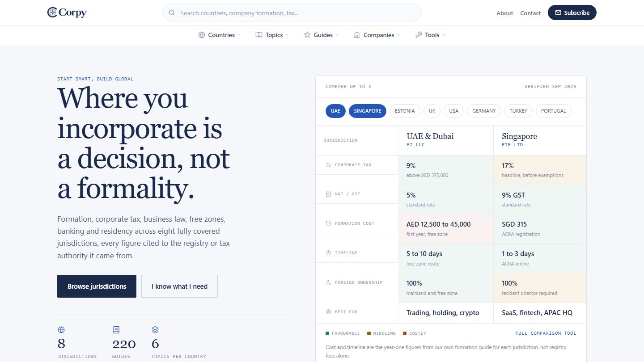Expand the Tools dropdown chevron
The height and width of the screenshot is (362, 644).
pyautogui.click(x=444, y=35)
